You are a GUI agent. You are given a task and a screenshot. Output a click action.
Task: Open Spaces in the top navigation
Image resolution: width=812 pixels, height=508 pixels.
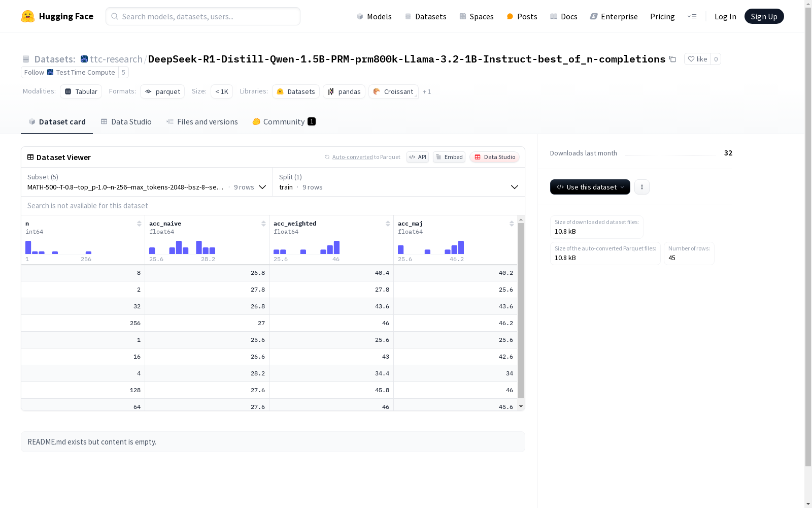(477, 16)
